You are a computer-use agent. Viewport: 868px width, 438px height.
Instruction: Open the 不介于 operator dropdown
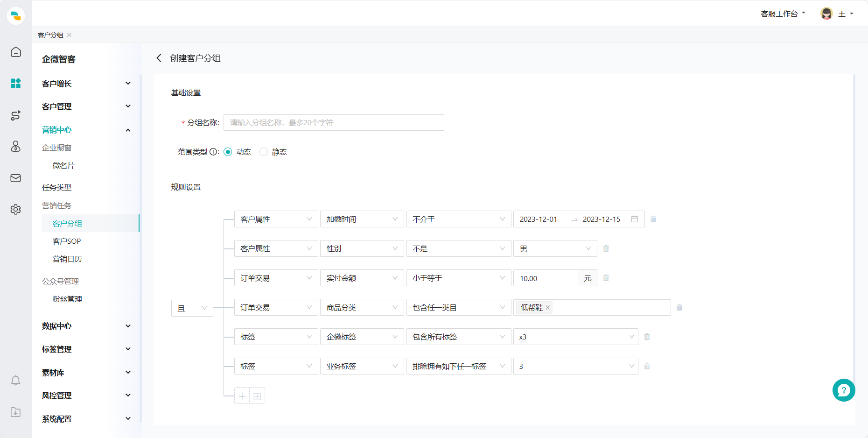click(x=459, y=219)
